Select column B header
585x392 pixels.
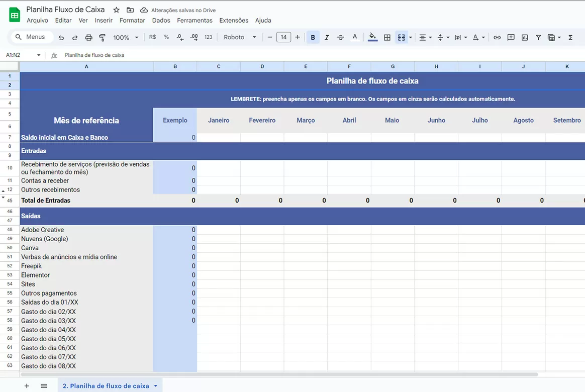tap(175, 66)
